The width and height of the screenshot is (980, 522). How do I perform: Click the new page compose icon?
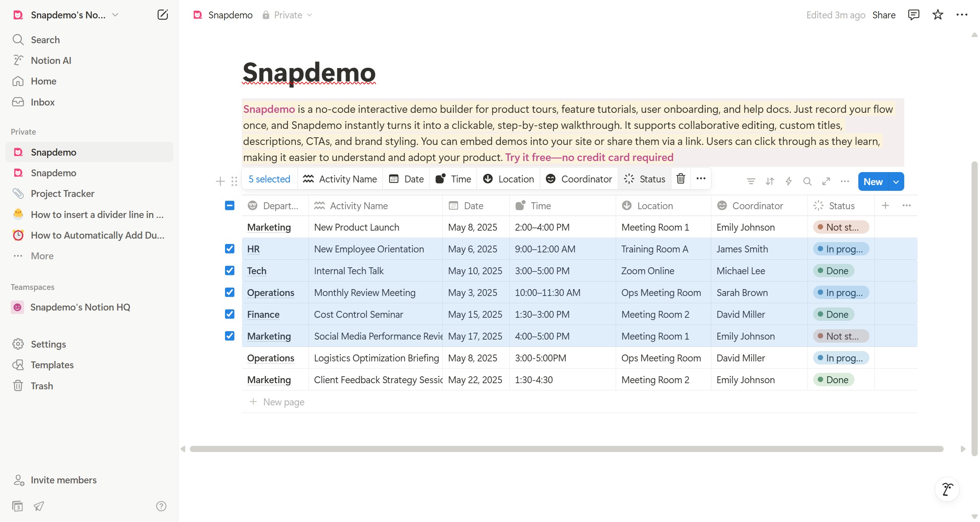pos(163,15)
